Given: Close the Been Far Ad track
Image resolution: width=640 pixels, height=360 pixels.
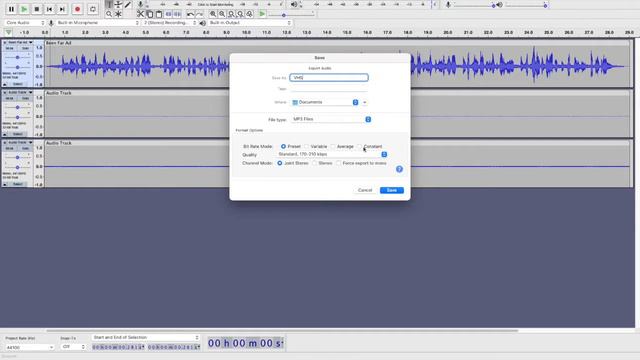Looking at the screenshot, I should click(5, 42).
